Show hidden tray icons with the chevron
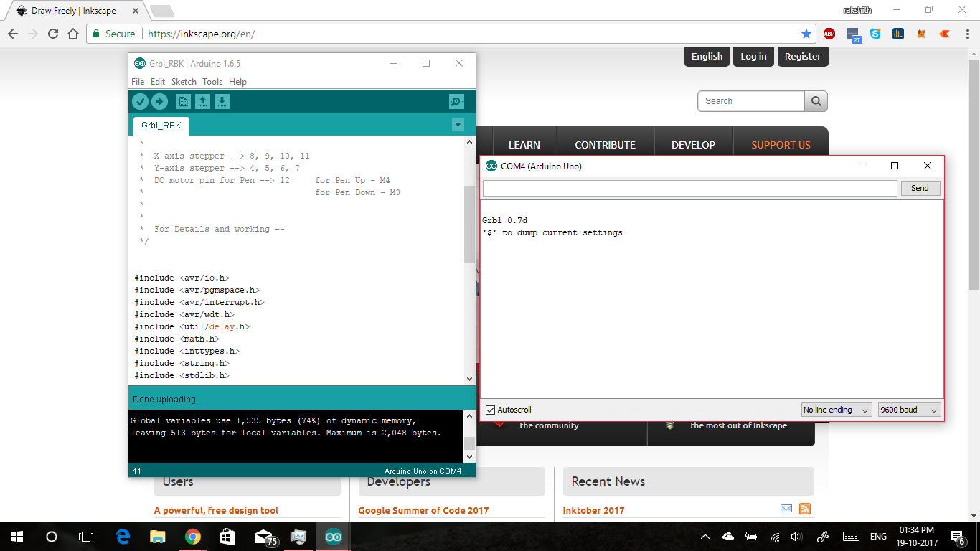Image resolution: width=980 pixels, height=551 pixels. (705, 537)
